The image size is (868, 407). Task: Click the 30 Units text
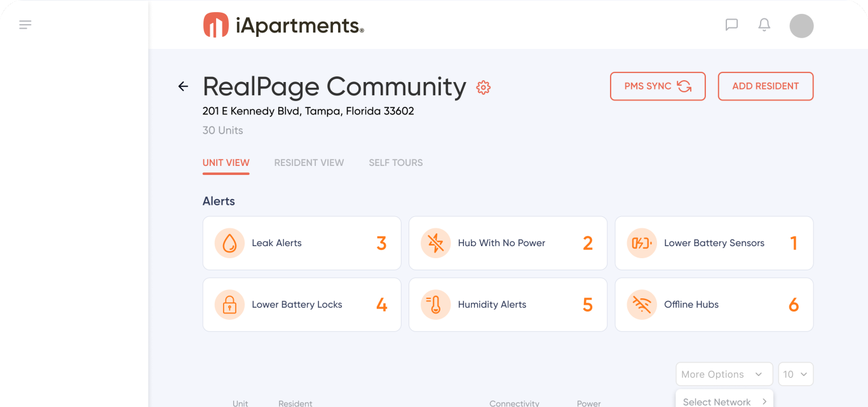pos(223,130)
